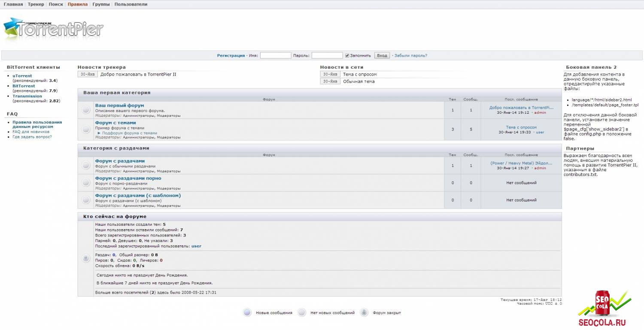Open last post Добро пожаловать в TorrentPi...
The width and height of the screenshot is (644, 330).
click(x=521, y=108)
